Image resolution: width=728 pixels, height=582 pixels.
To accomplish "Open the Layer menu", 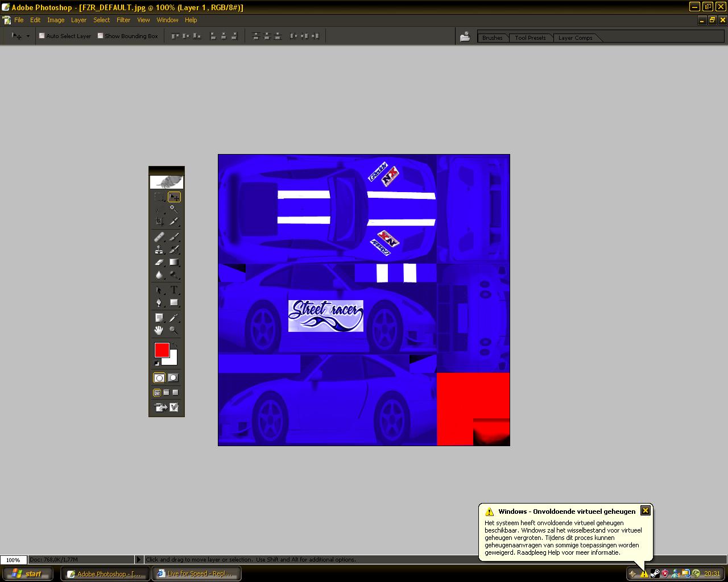I will [x=78, y=20].
